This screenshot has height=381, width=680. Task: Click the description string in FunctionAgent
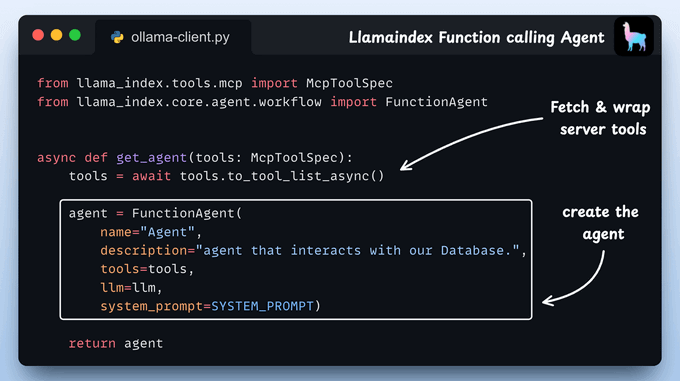pos(357,251)
